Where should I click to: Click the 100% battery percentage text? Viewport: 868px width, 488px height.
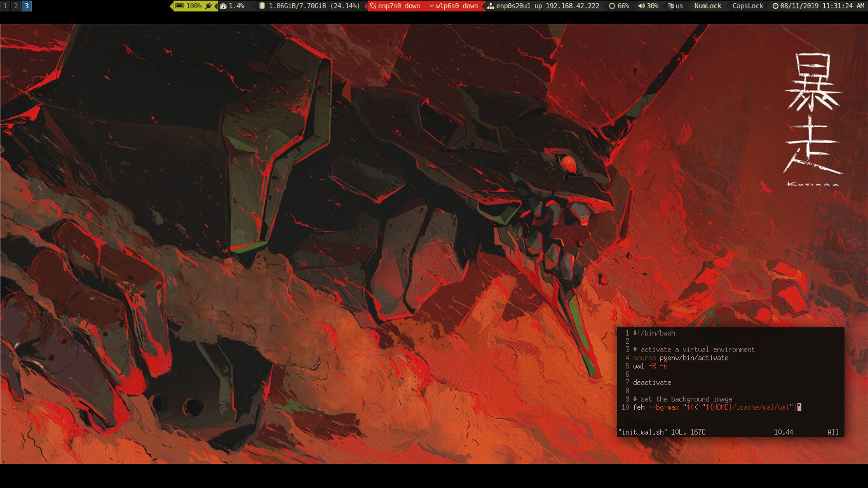click(x=194, y=6)
